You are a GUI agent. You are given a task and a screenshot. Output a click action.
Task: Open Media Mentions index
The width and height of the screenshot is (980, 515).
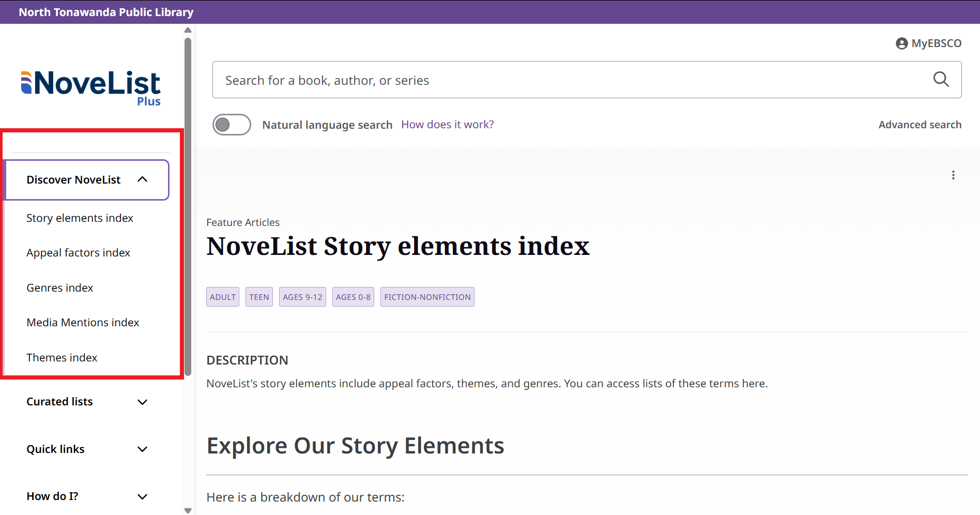(83, 323)
